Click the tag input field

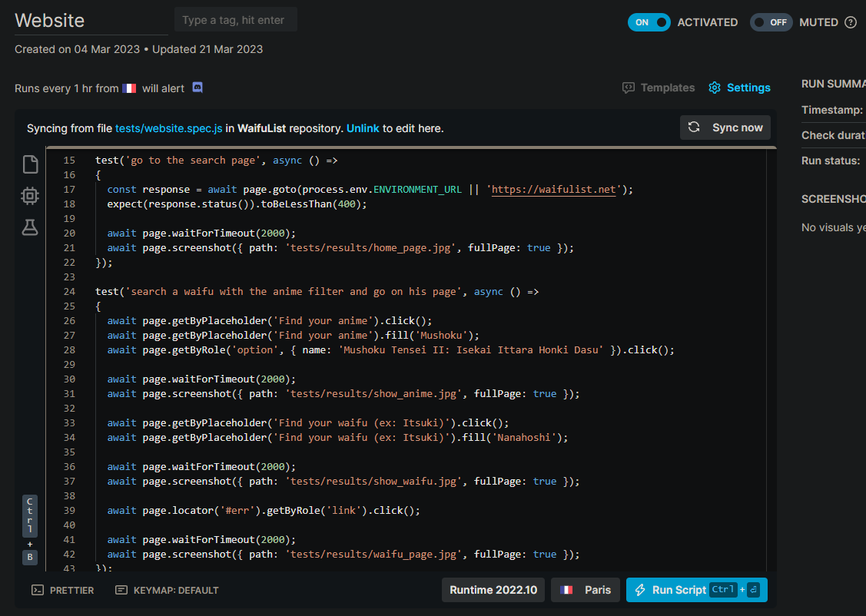point(235,20)
